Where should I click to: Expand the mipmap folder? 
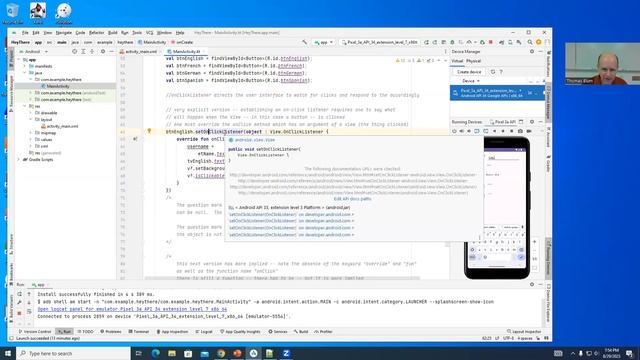(31, 133)
